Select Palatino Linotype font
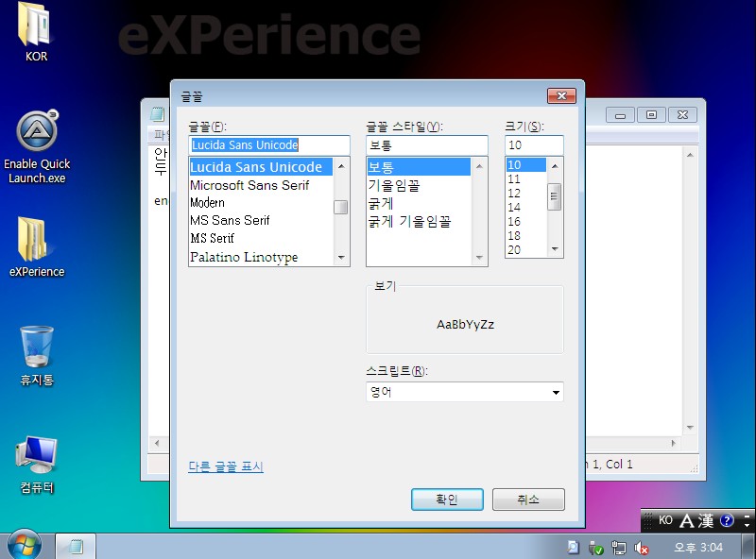This screenshot has height=559, width=756. [x=261, y=257]
